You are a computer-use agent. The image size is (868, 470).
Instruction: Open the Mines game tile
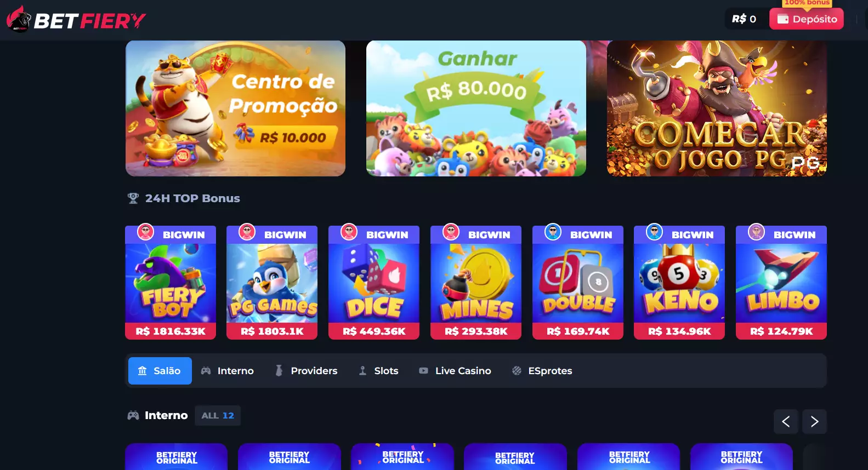point(476,283)
